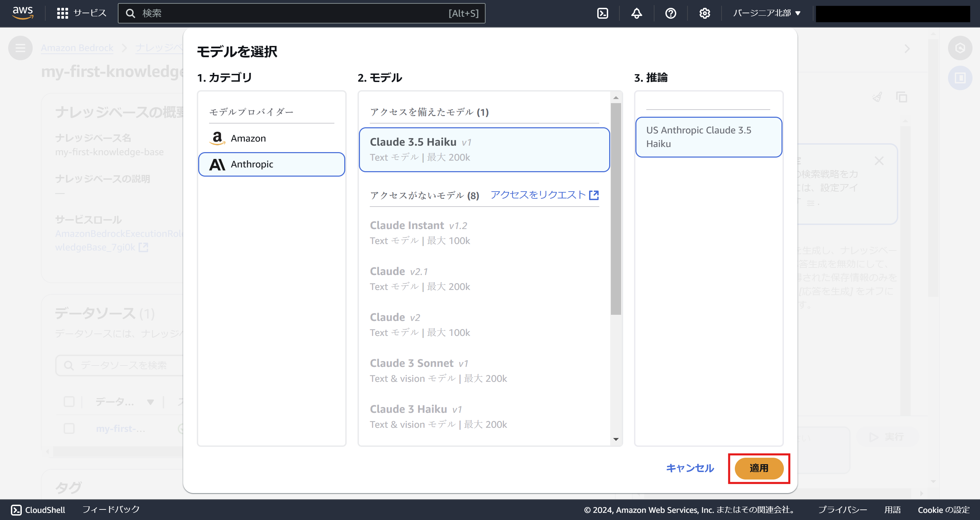Viewport: 980px width, 520px height.
Task: Open the services grid menu icon
Action: 62,13
